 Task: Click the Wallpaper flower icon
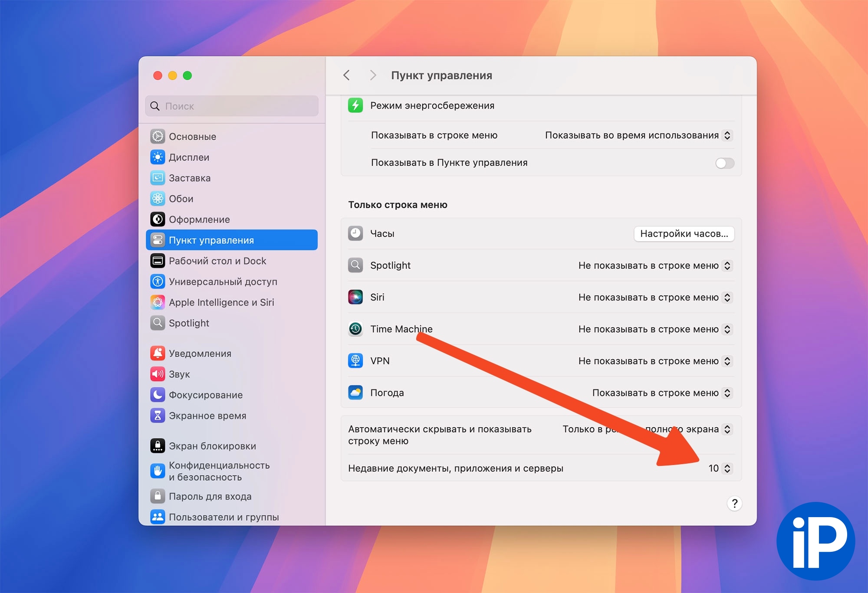158,199
